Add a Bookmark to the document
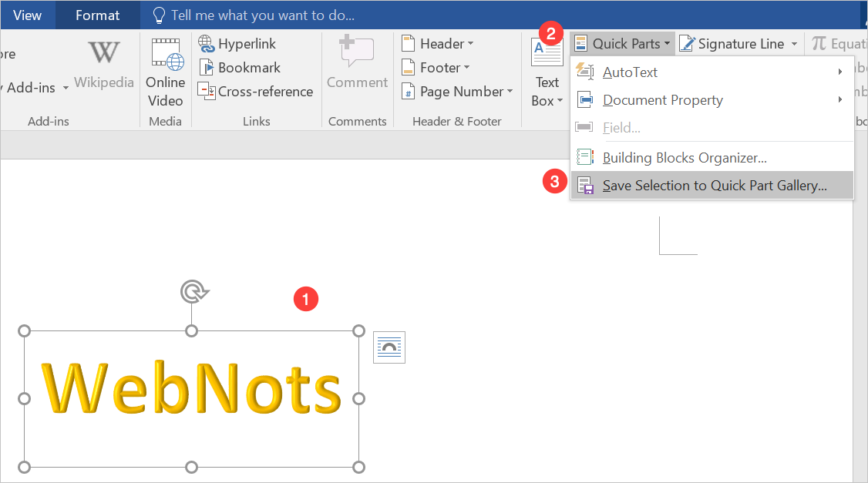 [239, 68]
